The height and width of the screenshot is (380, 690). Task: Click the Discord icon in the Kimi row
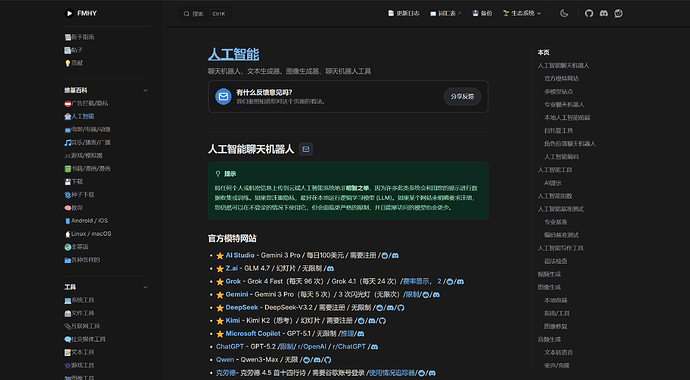[371, 321]
